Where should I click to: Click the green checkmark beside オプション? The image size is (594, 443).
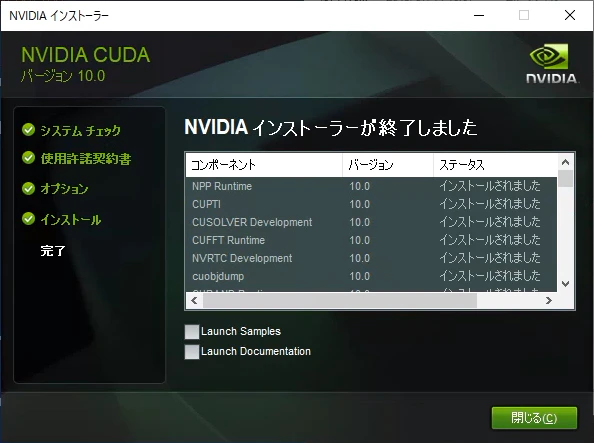pyautogui.click(x=28, y=188)
